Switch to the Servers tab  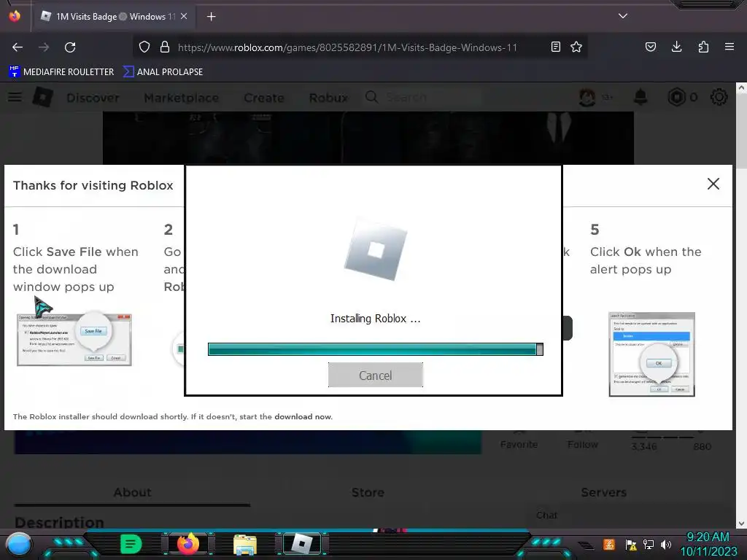pyautogui.click(x=603, y=492)
